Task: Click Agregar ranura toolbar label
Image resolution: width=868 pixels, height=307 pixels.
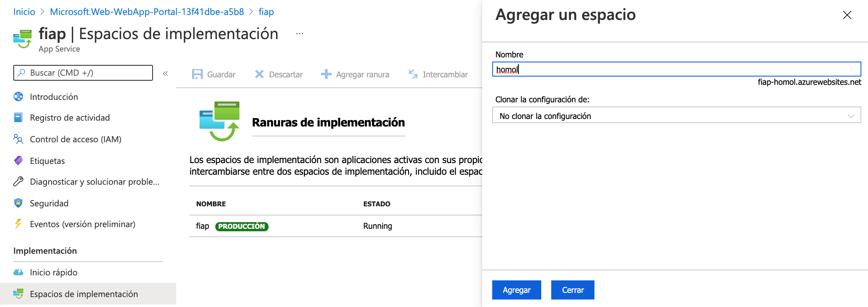Action: pos(362,74)
